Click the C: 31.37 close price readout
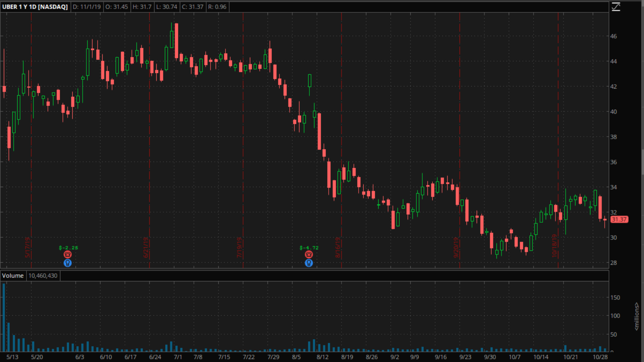 click(x=193, y=7)
